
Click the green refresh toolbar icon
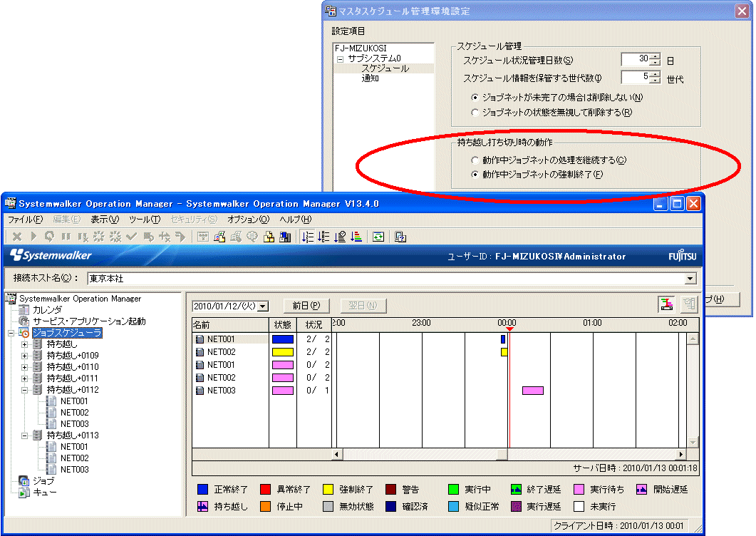coord(378,237)
